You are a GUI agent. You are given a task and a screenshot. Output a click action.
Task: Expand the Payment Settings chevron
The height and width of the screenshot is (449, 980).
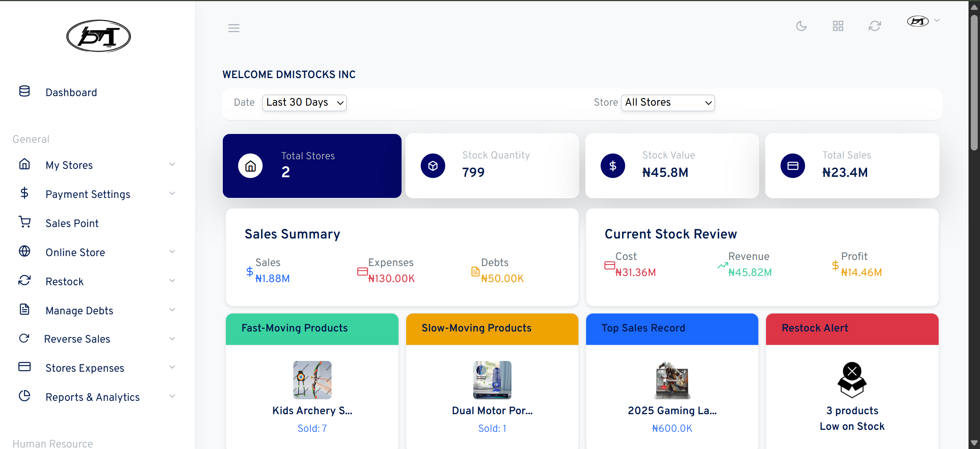173,193
